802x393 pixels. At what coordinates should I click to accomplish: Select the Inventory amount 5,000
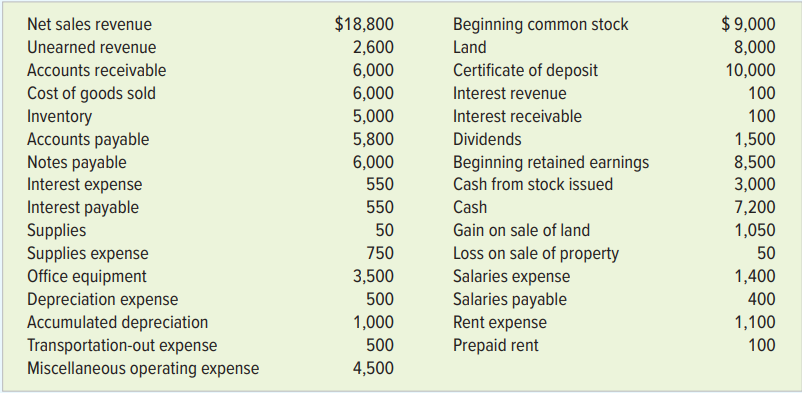pyautogui.click(x=373, y=117)
